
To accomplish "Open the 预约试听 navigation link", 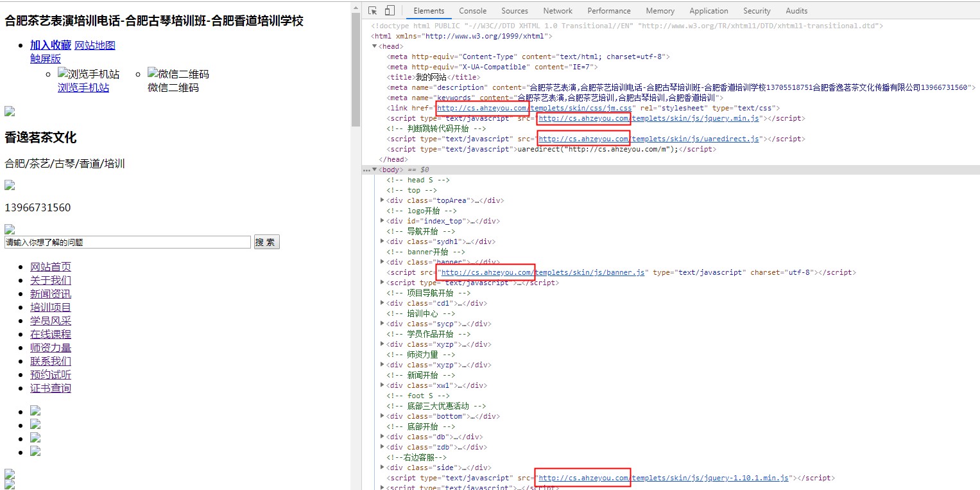I will coord(51,374).
